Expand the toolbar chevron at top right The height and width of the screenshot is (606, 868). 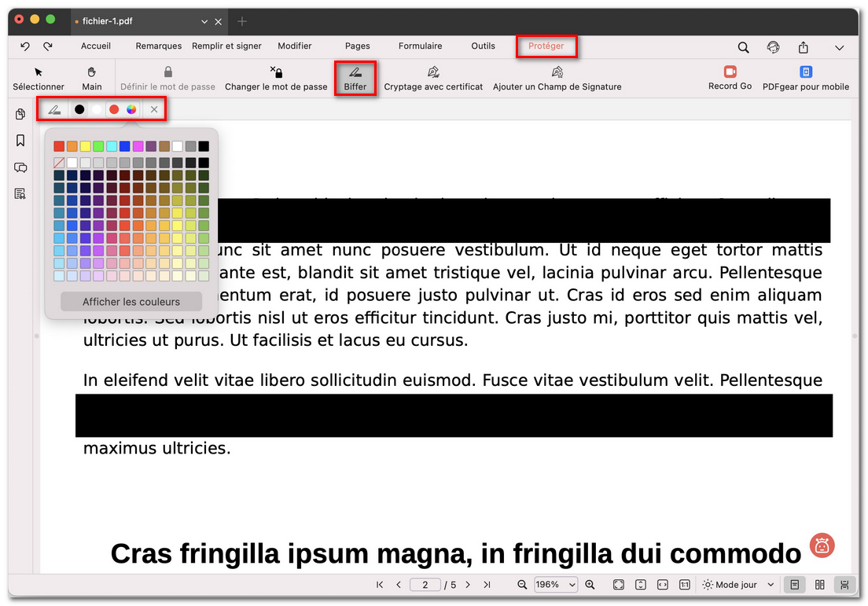click(840, 47)
